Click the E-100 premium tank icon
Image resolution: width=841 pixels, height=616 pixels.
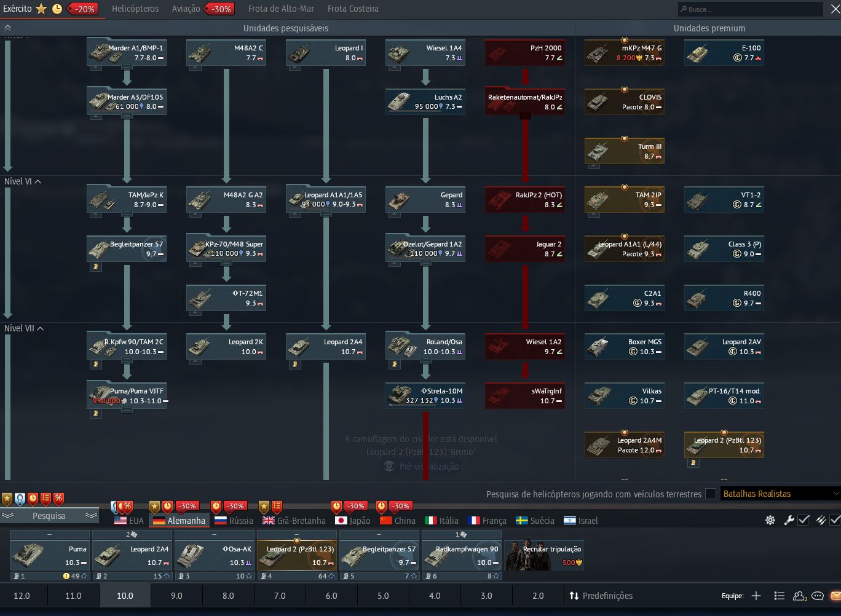[x=698, y=55]
